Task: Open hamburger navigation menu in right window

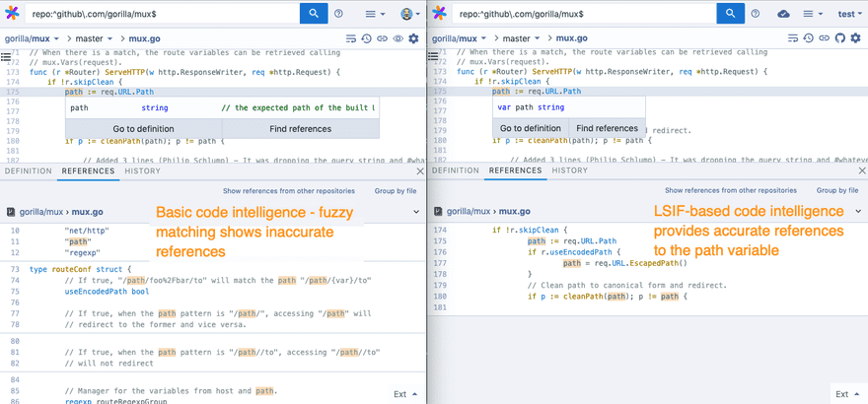Action: [813, 14]
